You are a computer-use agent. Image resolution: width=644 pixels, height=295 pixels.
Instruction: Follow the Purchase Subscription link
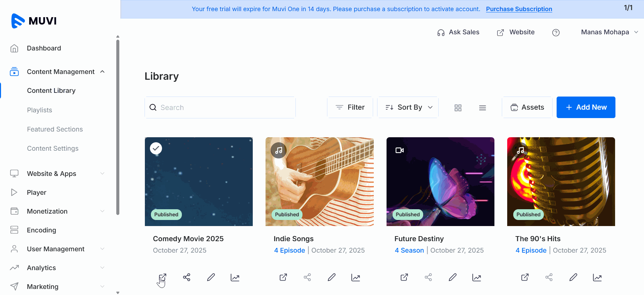click(519, 9)
